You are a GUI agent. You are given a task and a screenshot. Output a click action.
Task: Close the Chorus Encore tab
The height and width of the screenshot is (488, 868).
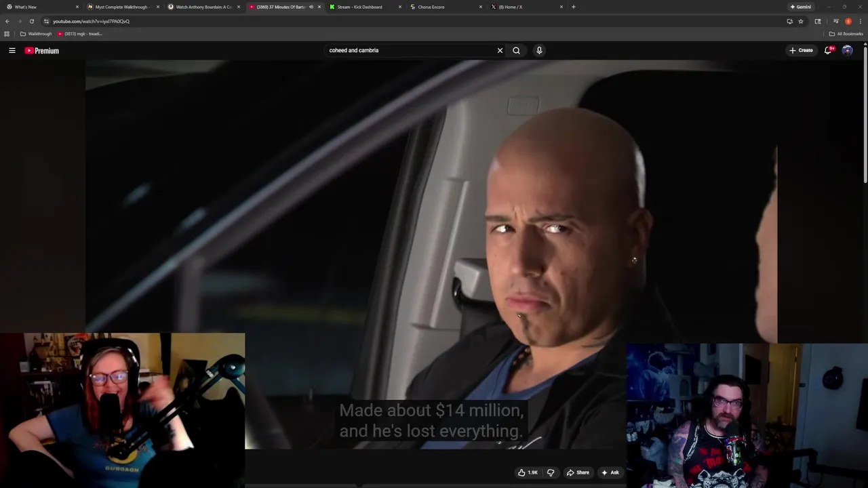(481, 7)
